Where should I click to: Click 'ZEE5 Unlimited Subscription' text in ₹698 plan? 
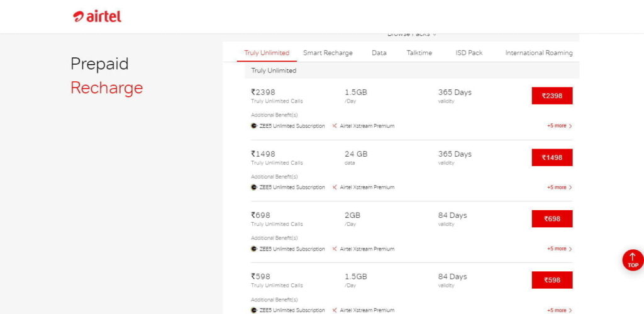coord(292,249)
